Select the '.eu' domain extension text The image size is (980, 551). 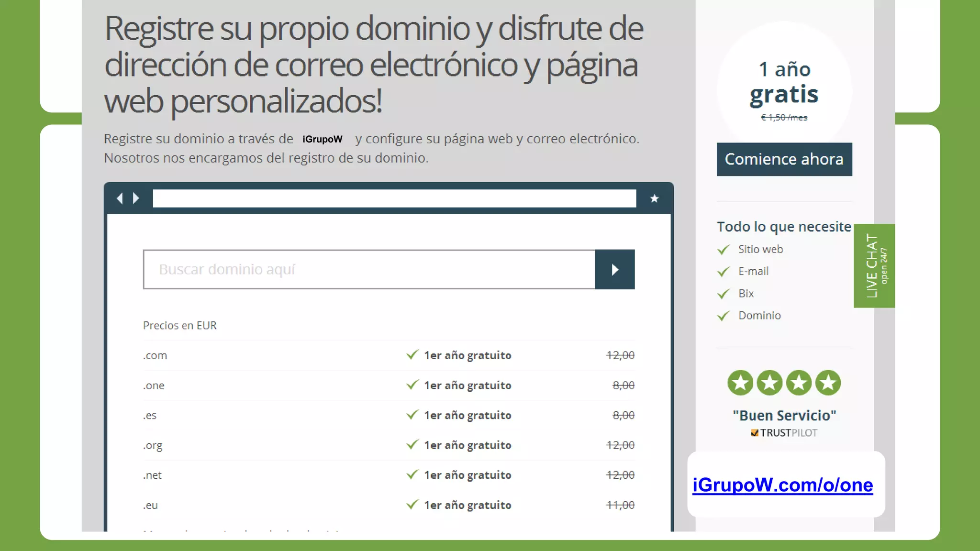coord(150,506)
